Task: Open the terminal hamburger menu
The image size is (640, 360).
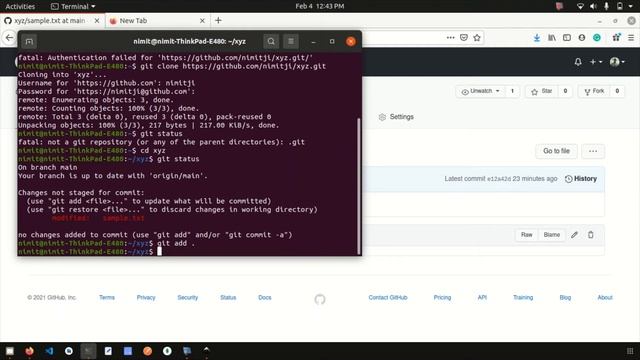Action: [291, 41]
